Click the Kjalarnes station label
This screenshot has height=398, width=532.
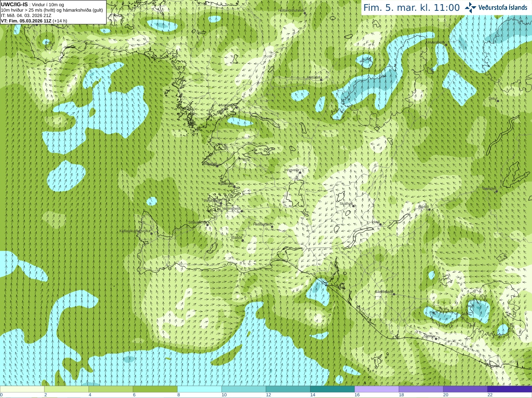coord(226,184)
